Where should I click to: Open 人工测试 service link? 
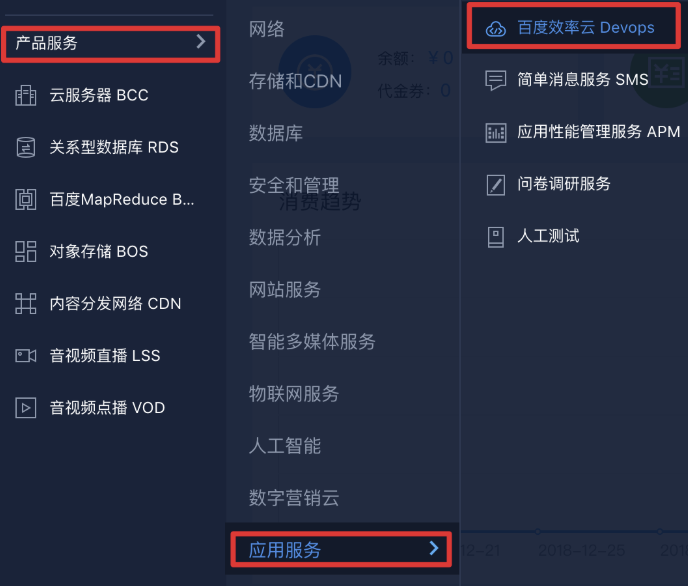coord(548,236)
